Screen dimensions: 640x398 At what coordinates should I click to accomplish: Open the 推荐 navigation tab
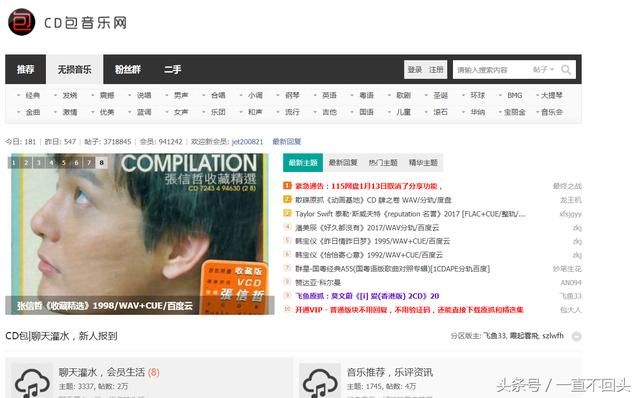(25, 69)
